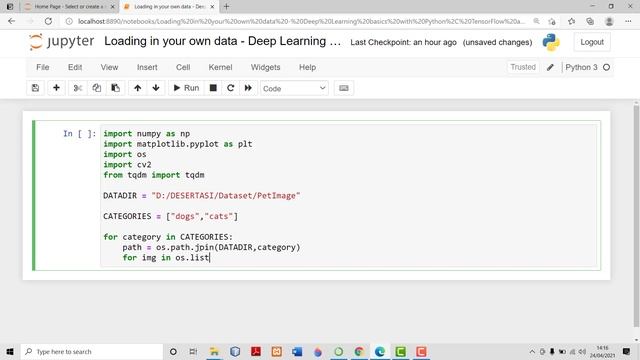Open browser Collections icon
This screenshot has width=640, height=360.
click(x=590, y=21)
